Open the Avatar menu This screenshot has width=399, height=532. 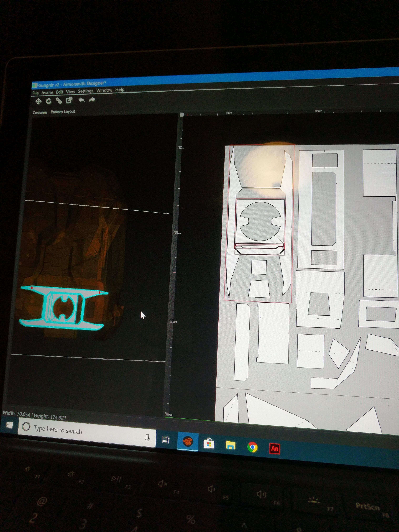(x=47, y=92)
